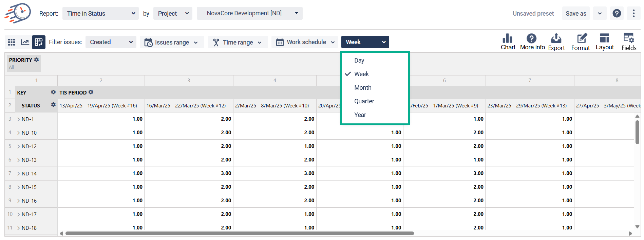Pick the Quarter period option

[364, 101]
